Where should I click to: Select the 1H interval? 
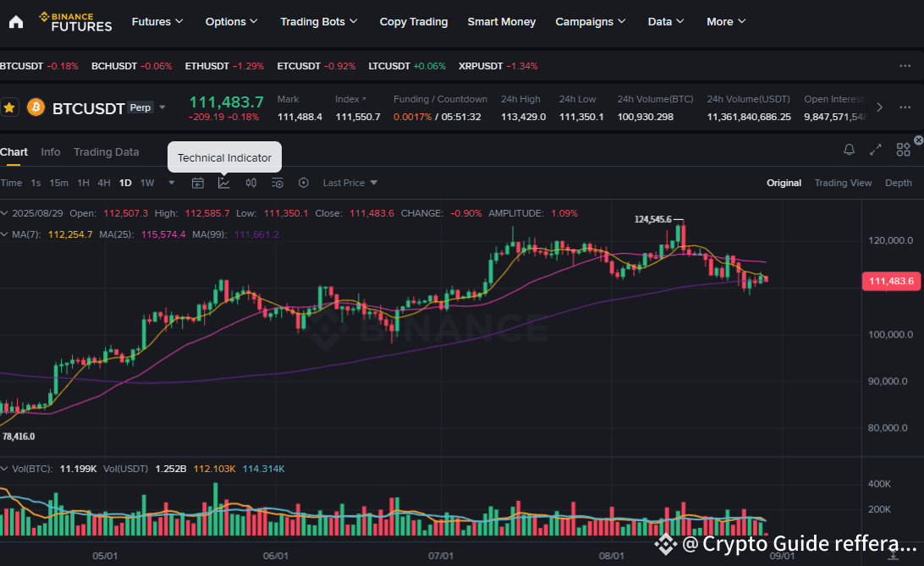[83, 184]
